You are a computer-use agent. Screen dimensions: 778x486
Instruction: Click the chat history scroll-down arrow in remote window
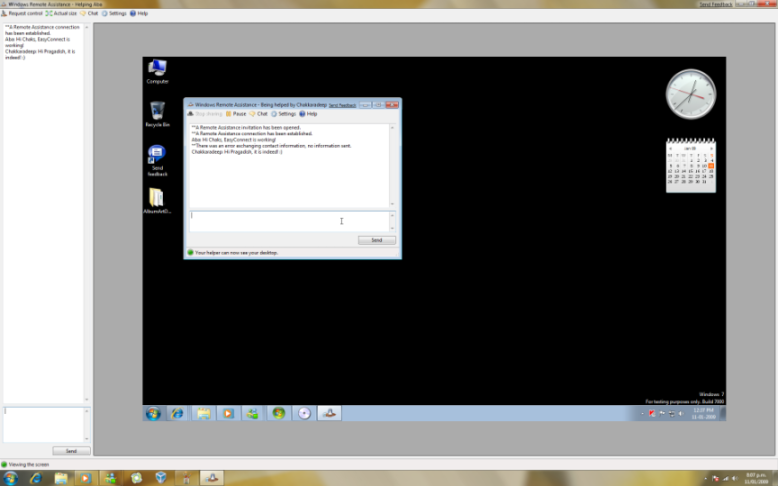tap(392, 204)
